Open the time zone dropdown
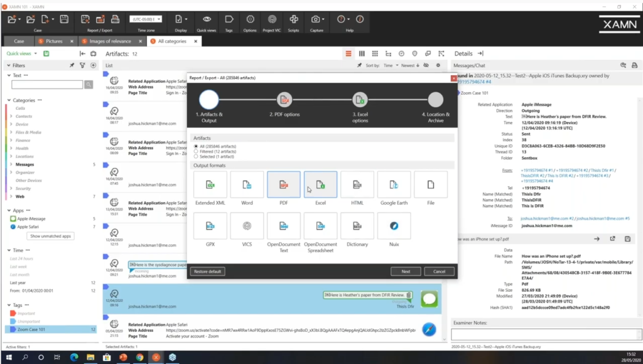 (146, 19)
